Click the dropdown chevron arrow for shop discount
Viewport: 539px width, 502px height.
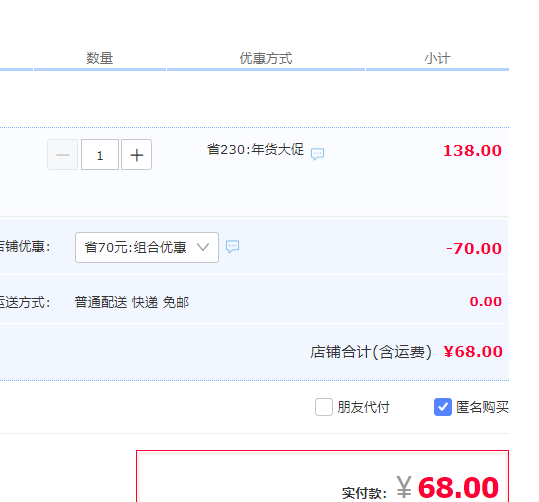click(203, 247)
